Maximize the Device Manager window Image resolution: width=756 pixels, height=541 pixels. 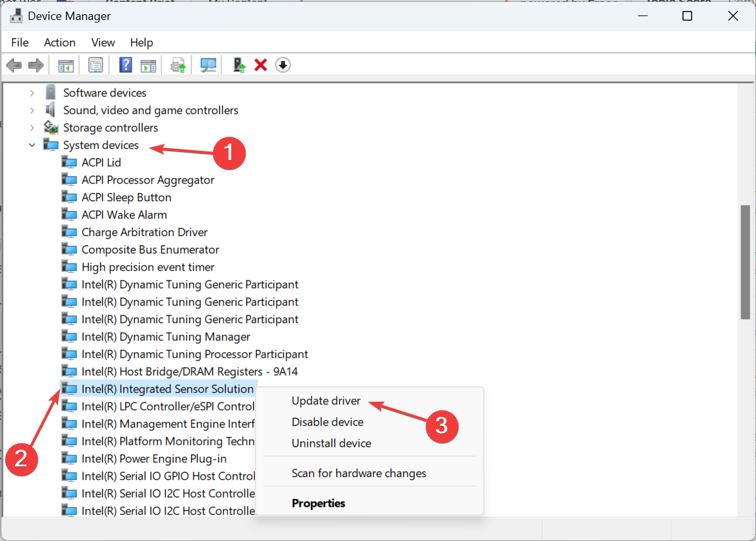(x=687, y=16)
